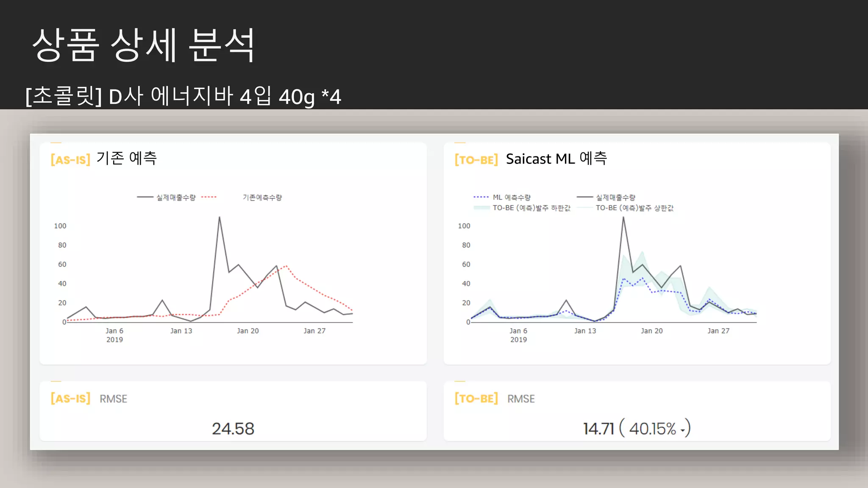Click the 'Saicast ML 예측' panel title
Image resolution: width=868 pixels, height=488 pixels.
click(556, 158)
